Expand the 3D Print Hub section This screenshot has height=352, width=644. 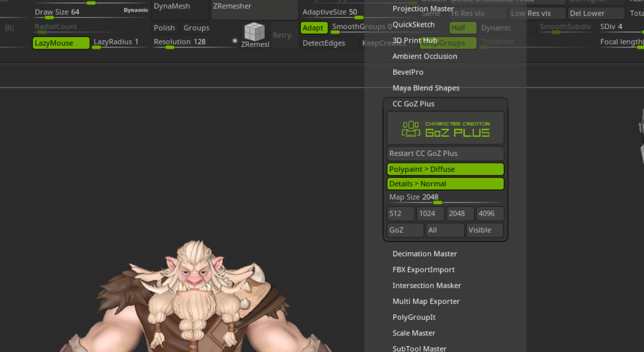point(414,40)
